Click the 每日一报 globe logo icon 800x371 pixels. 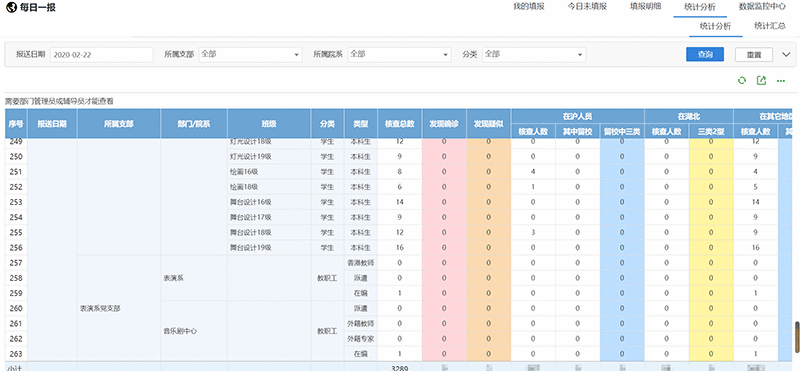(10, 7)
